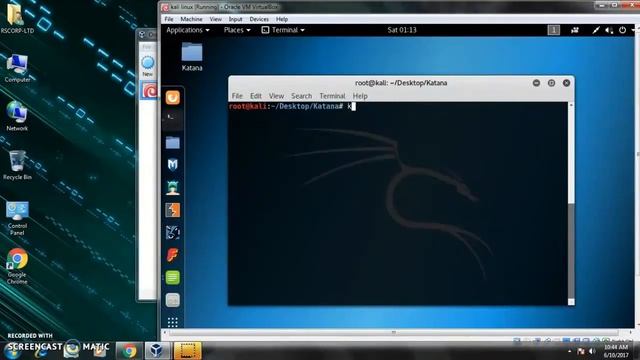Show all applications grid in Kali dock
The height and width of the screenshot is (360, 640).
click(173, 322)
